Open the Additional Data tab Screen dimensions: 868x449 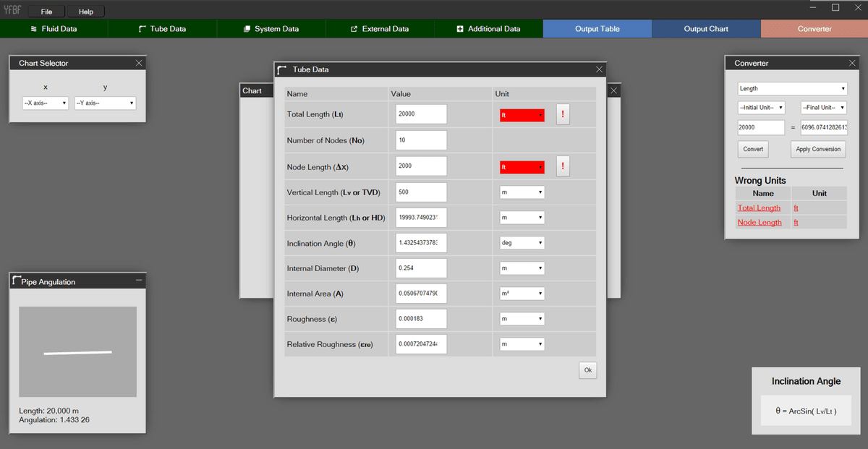point(488,29)
